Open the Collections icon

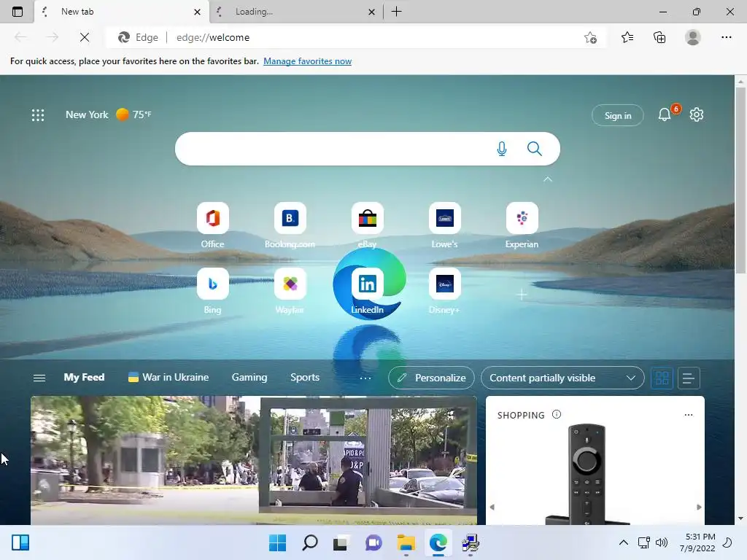[659, 37]
